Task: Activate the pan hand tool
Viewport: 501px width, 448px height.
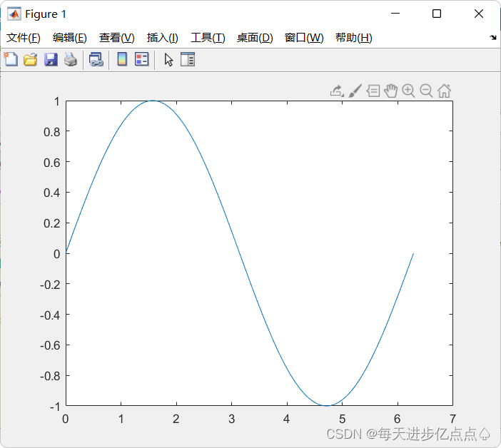Action: click(x=391, y=91)
